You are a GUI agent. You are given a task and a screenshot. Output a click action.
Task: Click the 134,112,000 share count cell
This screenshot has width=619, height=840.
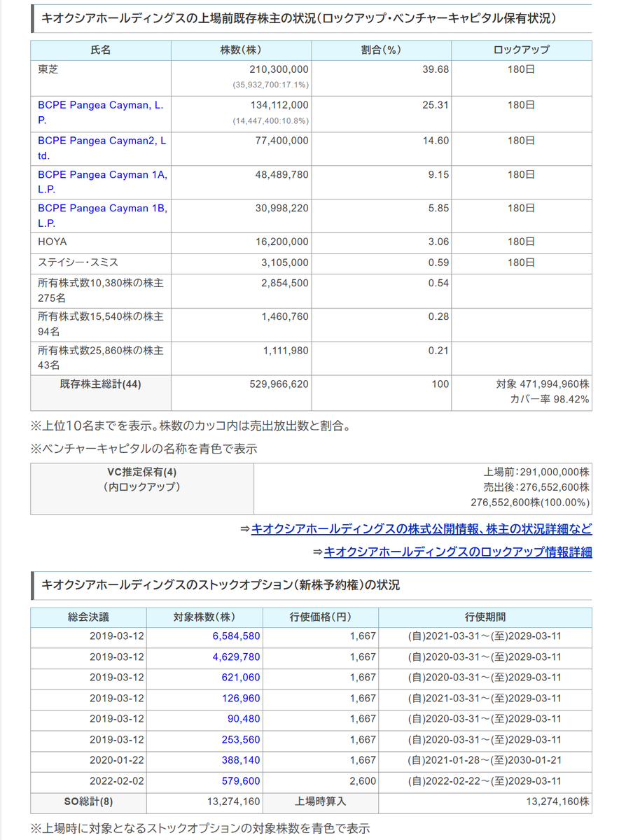[242, 113]
